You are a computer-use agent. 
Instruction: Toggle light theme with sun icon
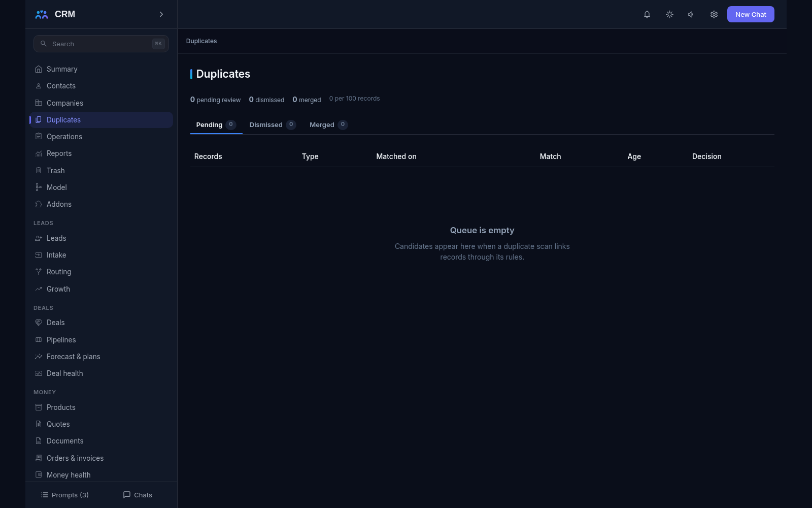(x=669, y=14)
